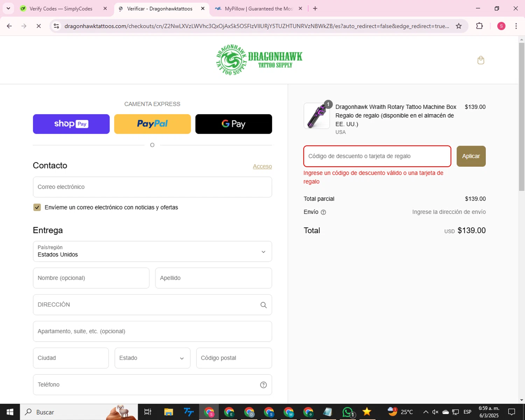Open the Estado dropdown
The image size is (525, 420).
tap(152, 358)
